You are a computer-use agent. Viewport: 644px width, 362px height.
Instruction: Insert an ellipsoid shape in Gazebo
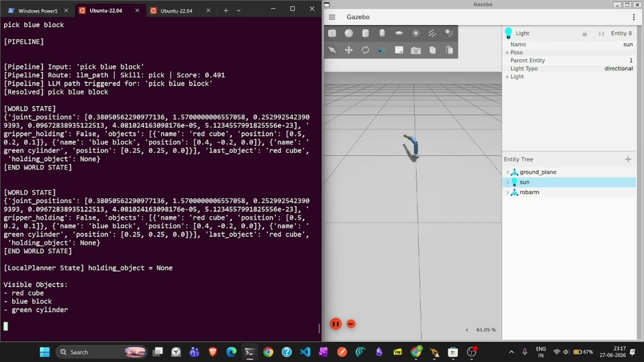[399, 33]
